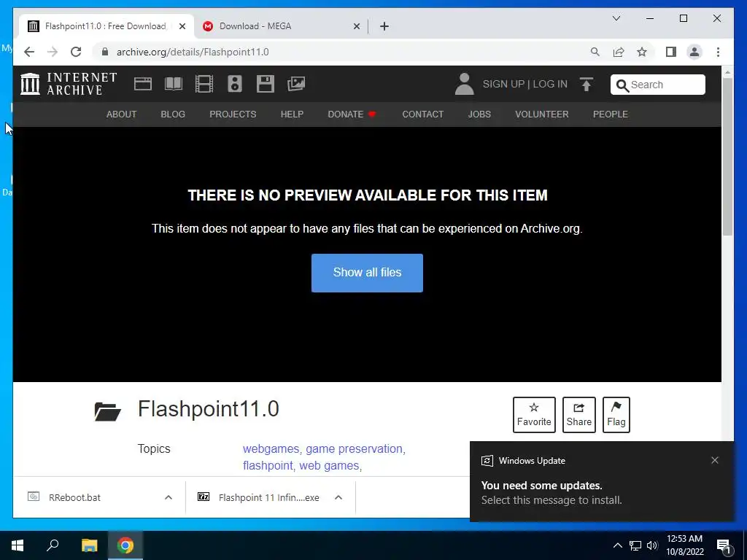Open the BLOG menu item
This screenshot has width=747, height=560.
click(x=173, y=114)
